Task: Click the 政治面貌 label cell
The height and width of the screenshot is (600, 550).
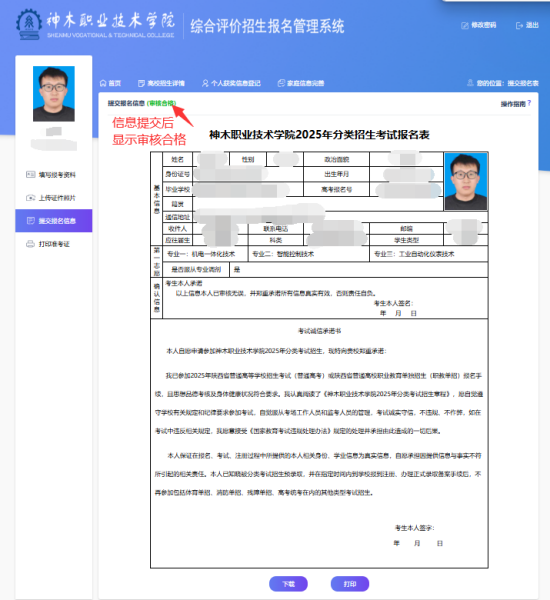Action: click(336, 160)
